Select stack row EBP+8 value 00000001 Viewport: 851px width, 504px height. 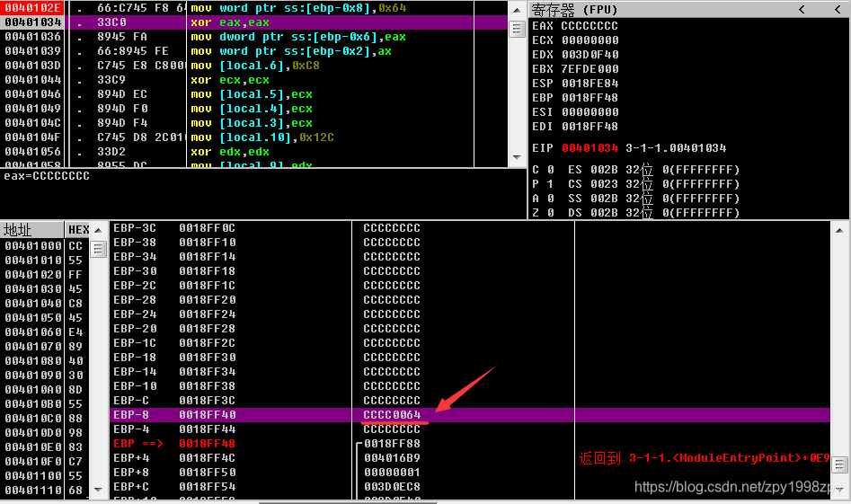[470, 472]
